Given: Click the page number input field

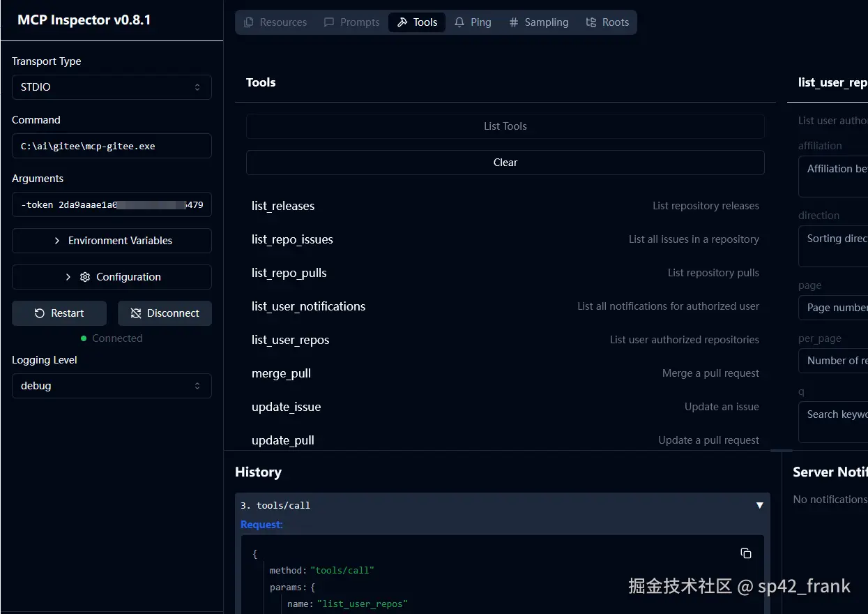Looking at the screenshot, I should pyautogui.click(x=833, y=308).
